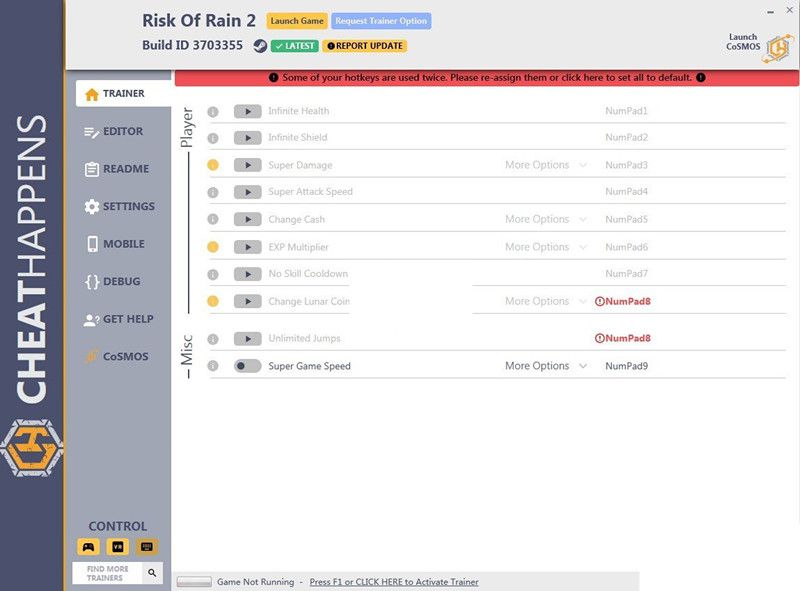Click the yellow info icon next to Super Damage
The width and height of the screenshot is (800, 591).
click(213, 165)
